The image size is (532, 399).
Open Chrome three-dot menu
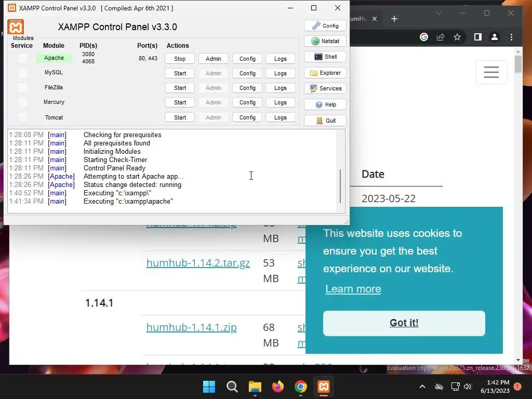point(511,37)
